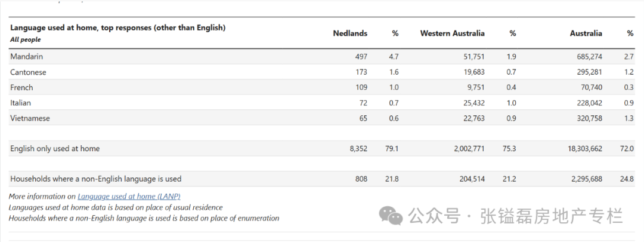Screen dimensions: 644x242
Task: Click the table title Language used at home
Action: [118, 28]
